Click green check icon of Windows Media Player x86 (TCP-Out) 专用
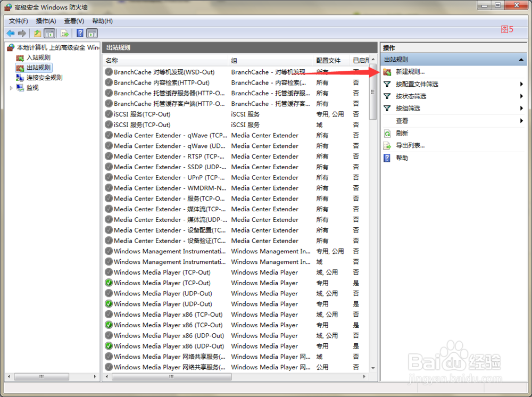 [109, 325]
